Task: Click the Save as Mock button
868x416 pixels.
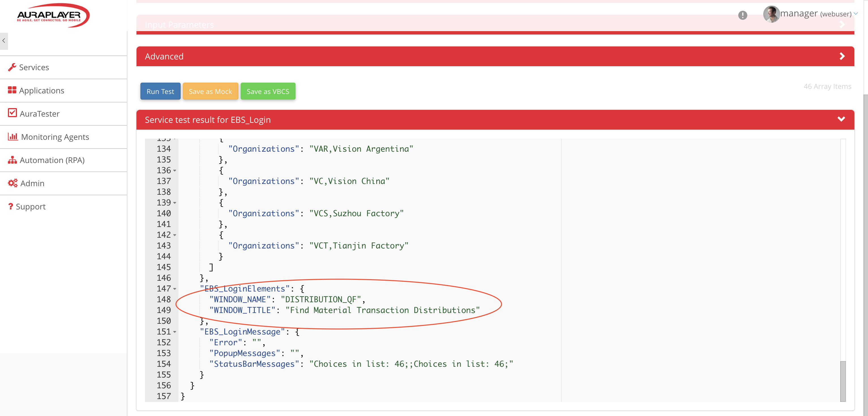Action: click(x=210, y=91)
